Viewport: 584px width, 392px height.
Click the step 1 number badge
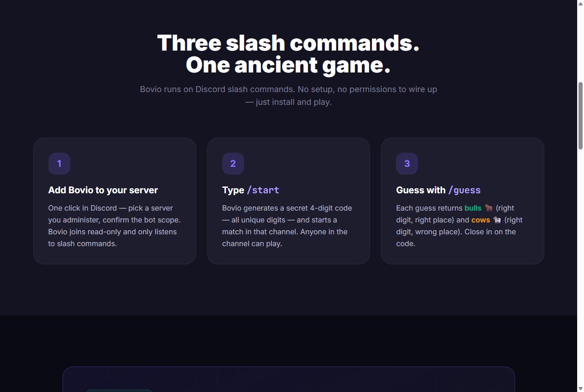point(59,164)
